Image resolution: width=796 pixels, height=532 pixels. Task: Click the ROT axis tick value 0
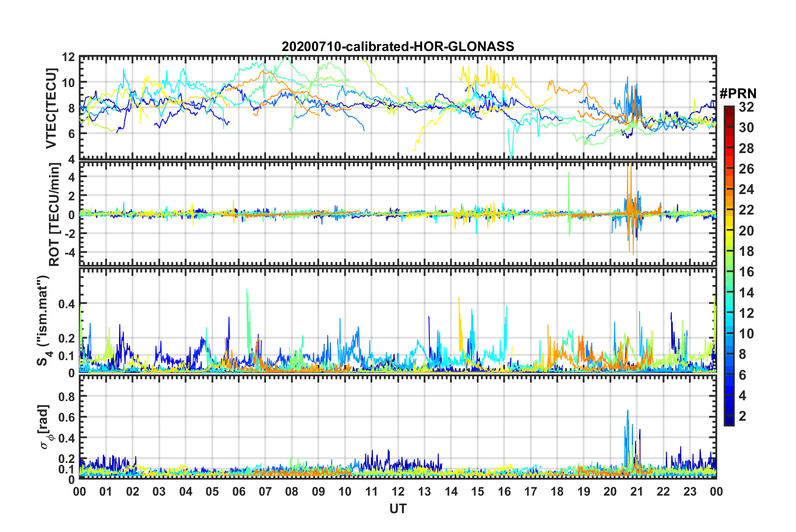pyautogui.click(x=72, y=215)
